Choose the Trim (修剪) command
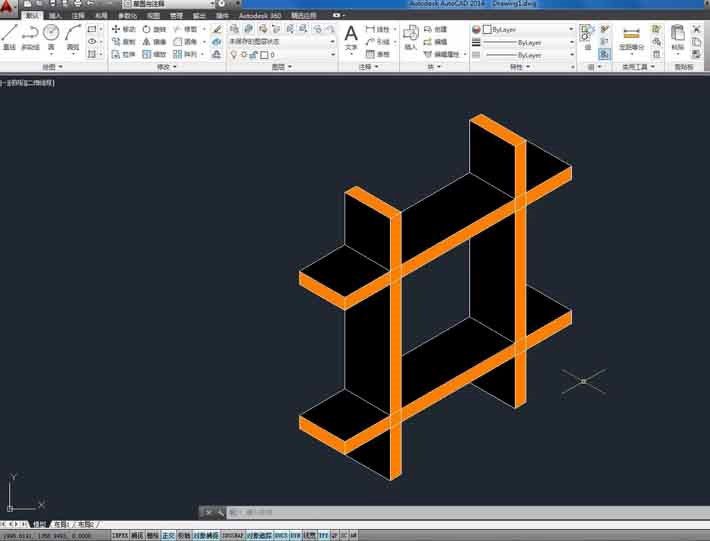Image resolution: width=710 pixels, height=541 pixels. 185,29
